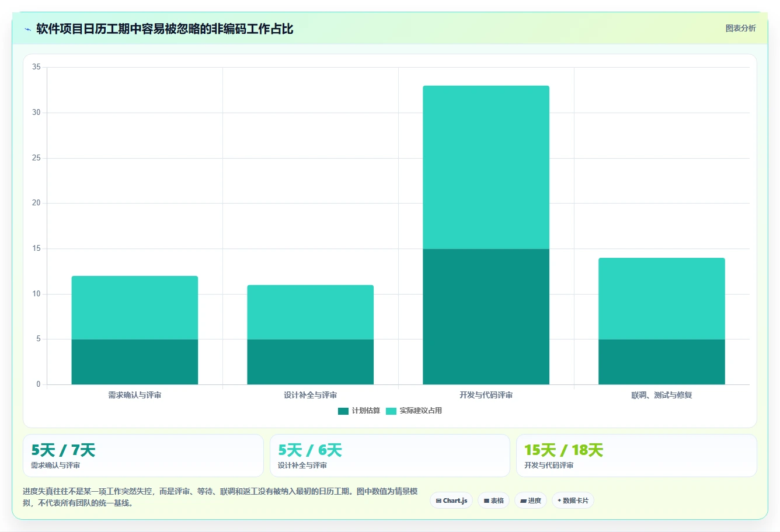Click the 联调、测试与修复 x-axis label
The image size is (780, 532).
tap(661, 395)
